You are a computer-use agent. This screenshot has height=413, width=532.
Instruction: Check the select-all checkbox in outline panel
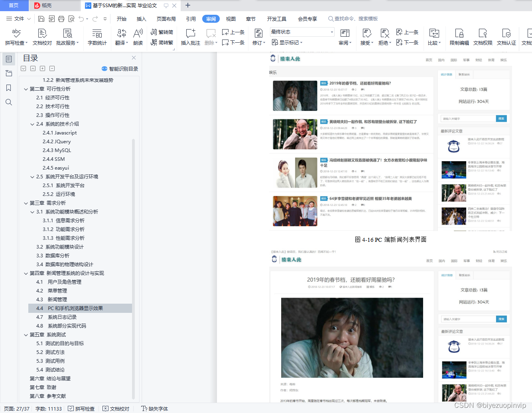[x=23, y=68]
